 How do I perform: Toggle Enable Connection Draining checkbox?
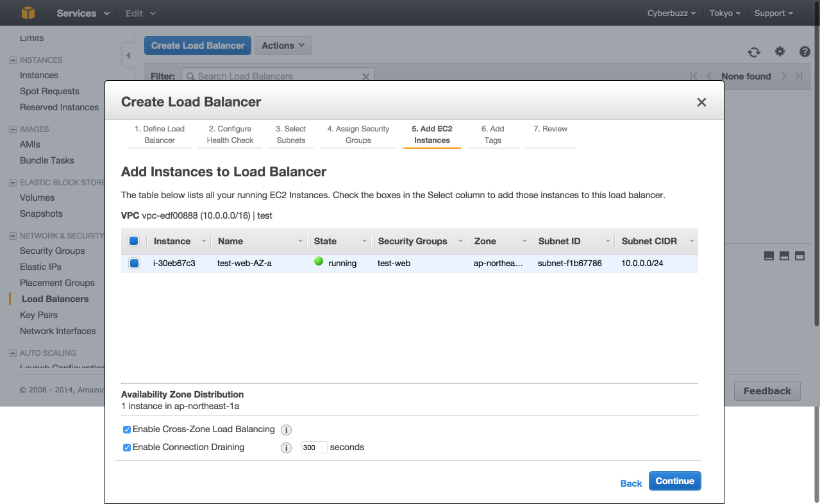coord(127,448)
